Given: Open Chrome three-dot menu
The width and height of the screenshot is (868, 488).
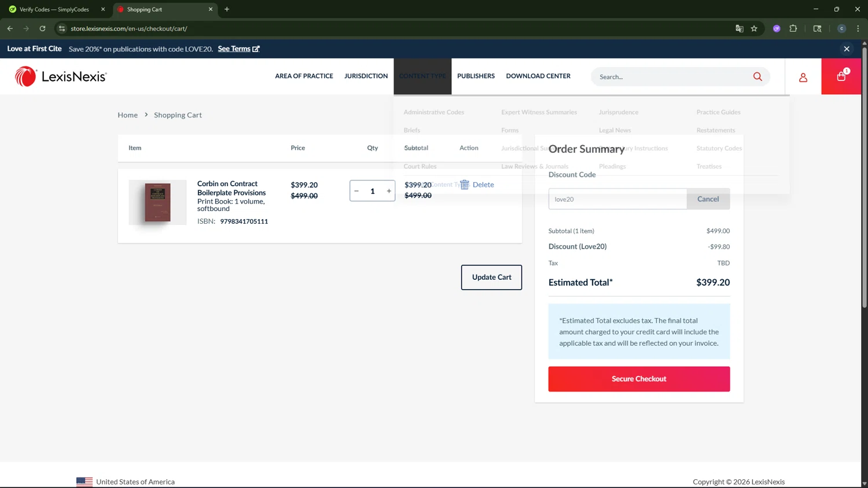Looking at the screenshot, I should [858, 28].
